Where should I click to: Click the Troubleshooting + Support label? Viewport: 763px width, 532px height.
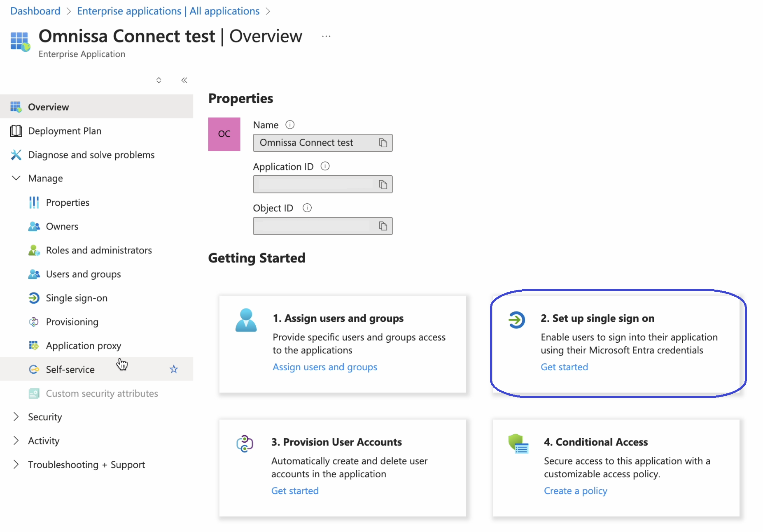[x=86, y=465]
